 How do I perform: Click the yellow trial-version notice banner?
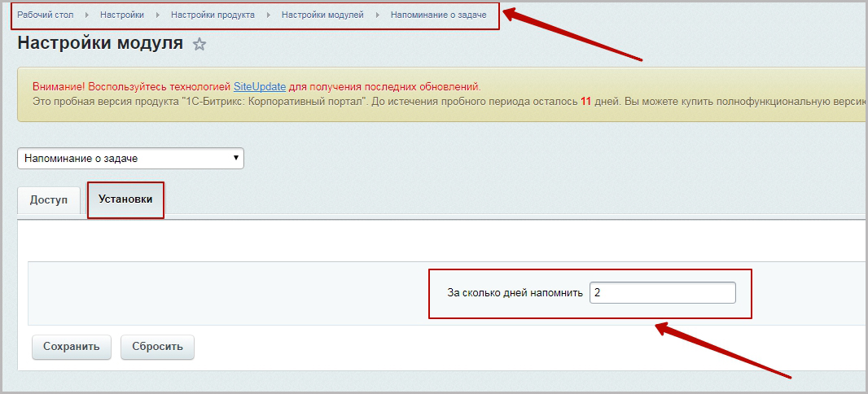tap(443, 94)
